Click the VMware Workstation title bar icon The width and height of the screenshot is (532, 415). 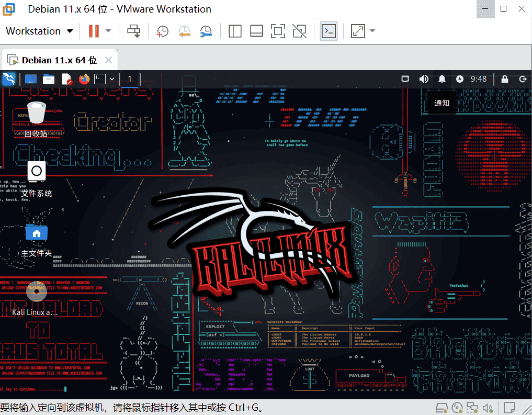click(9, 9)
